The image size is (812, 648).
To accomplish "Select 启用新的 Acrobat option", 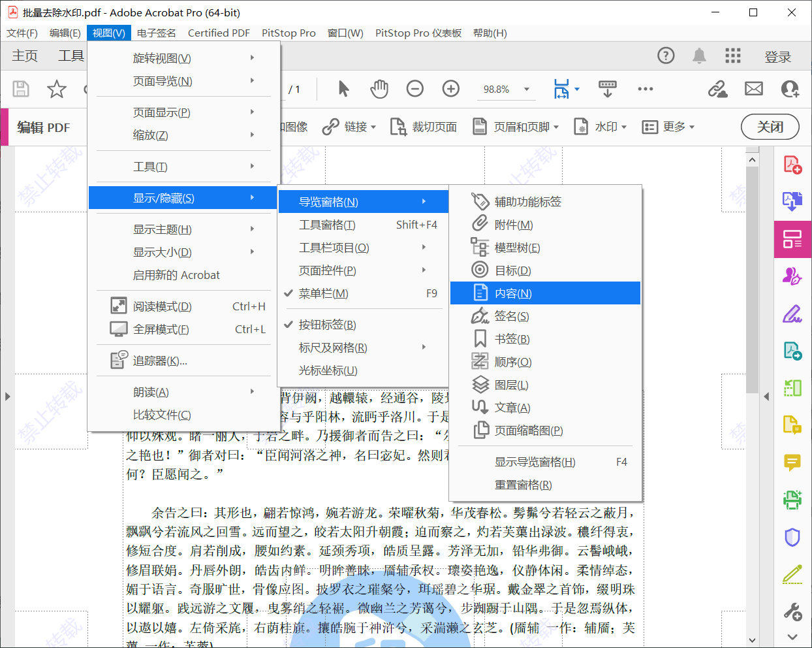I will [183, 275].
